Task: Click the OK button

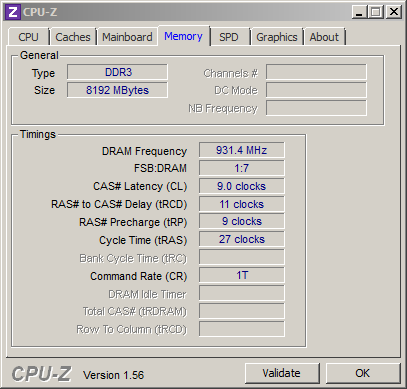Action: tap(363, 373)
